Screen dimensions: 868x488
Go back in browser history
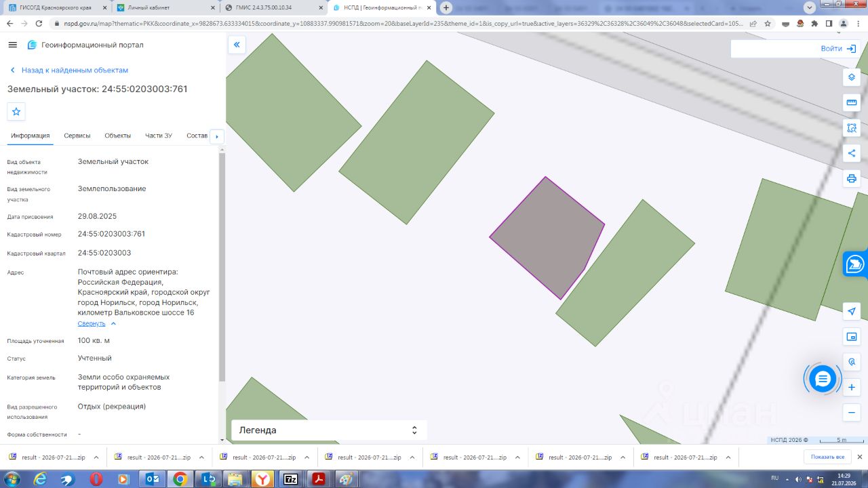[9, 23]
